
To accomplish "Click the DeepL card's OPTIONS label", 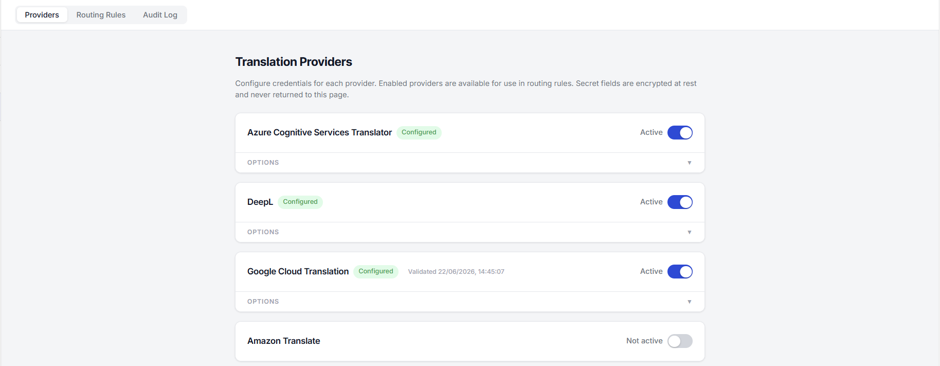I will (x=263, y=232).
